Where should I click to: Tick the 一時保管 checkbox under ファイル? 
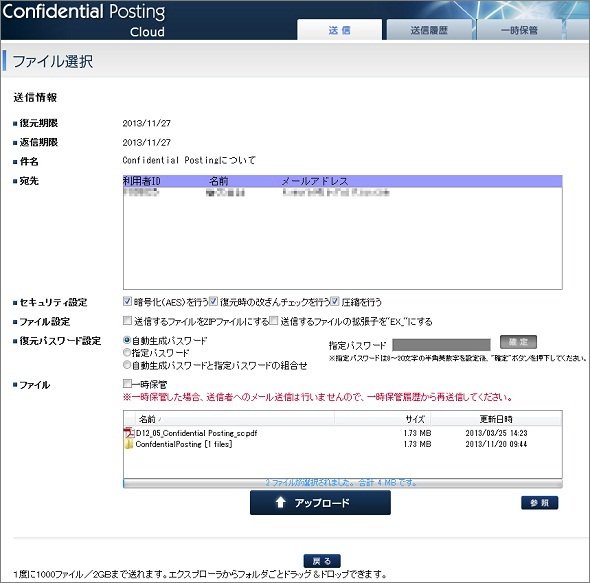[x=128, y=384]
